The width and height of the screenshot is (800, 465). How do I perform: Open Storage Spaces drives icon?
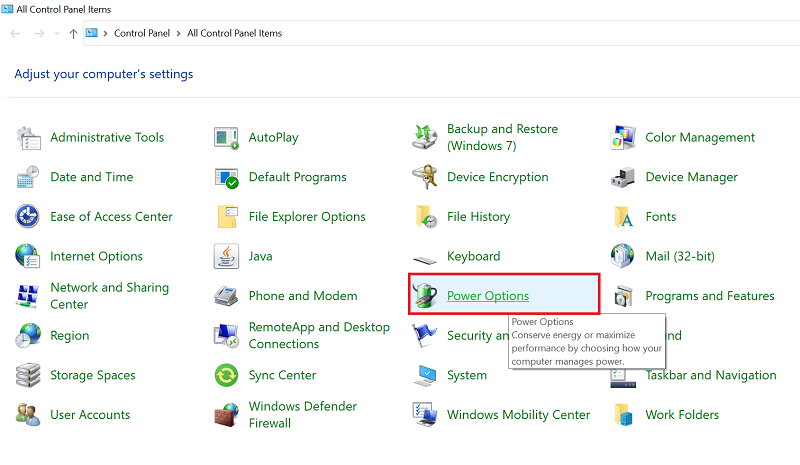point(28,375)
